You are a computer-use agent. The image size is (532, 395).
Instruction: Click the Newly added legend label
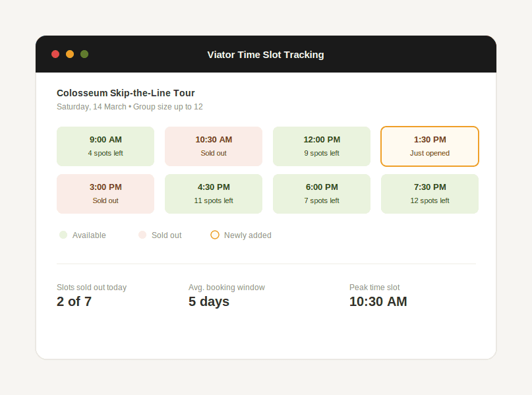point(248,235)
